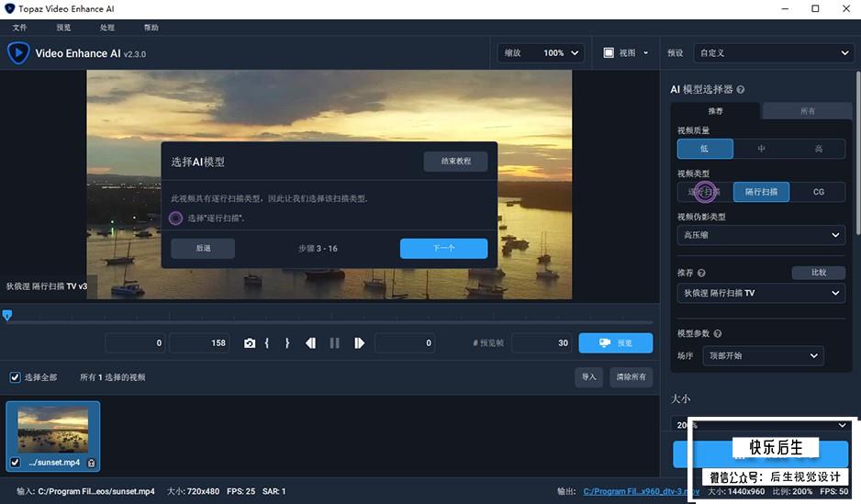Click the Video Enhance AI logo icon
Image resolution: width=861 pixels, height=504 pixels.
(x=18, y=53)
